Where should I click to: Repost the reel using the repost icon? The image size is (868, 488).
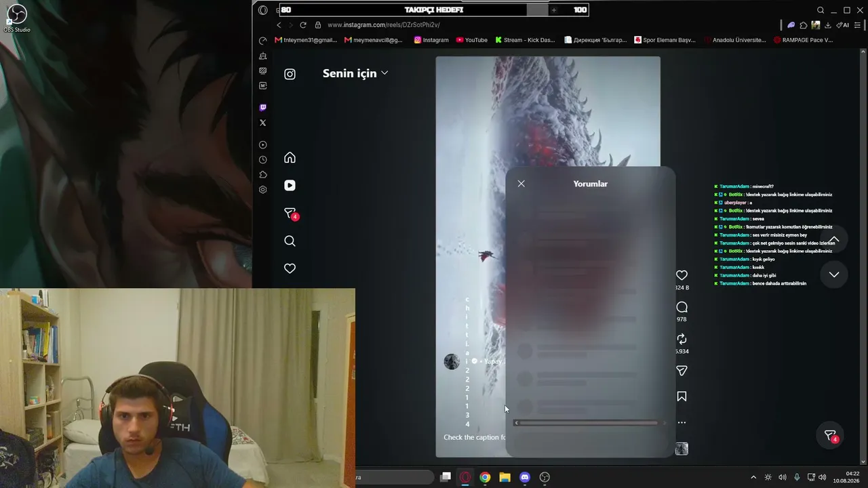click(x=682, y=339)
